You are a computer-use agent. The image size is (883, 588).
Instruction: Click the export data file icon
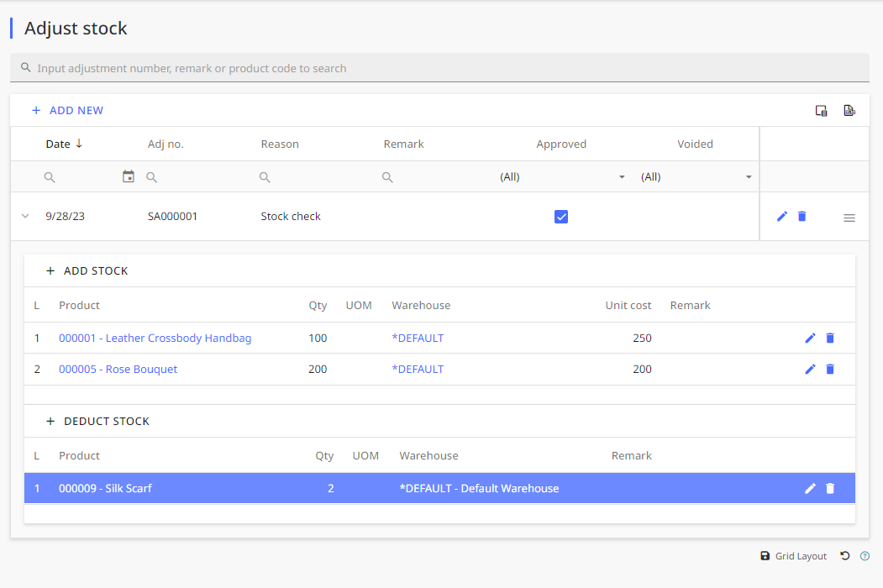tap(849, 110)
